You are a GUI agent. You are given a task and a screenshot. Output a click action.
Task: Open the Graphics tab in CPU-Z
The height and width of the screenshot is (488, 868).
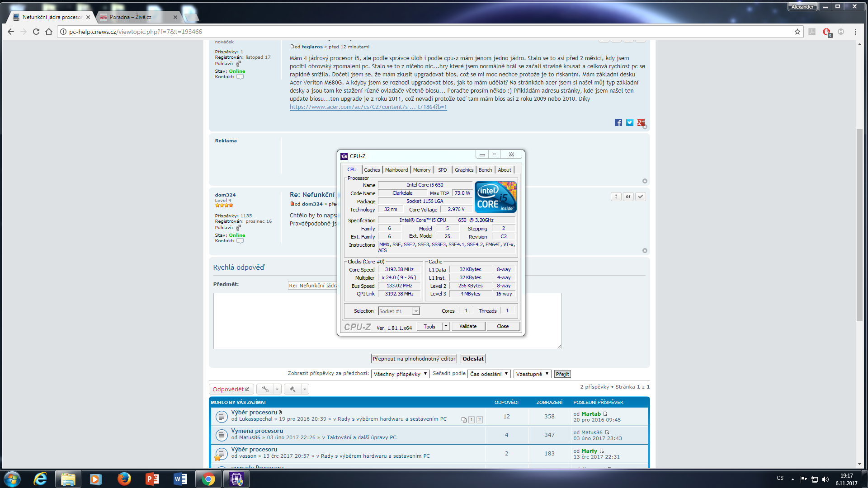pyautogui.click(x=464, y=170)
